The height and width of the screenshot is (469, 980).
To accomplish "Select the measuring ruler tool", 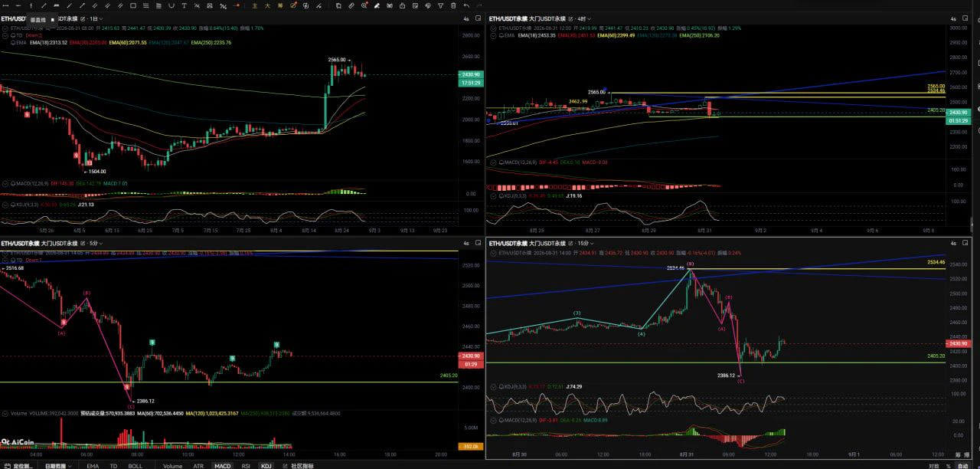I will (x=351, y=5).
